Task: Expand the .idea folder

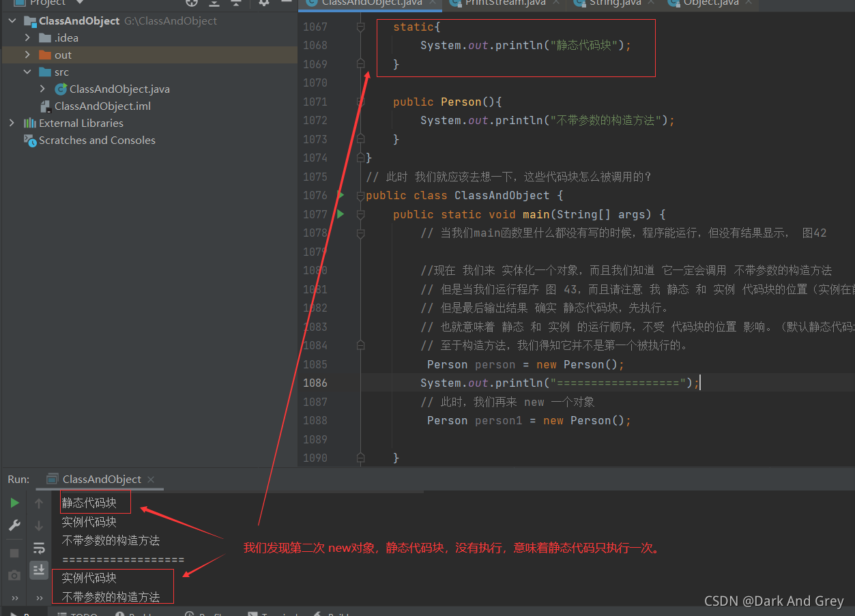Action: pos(27,38)
